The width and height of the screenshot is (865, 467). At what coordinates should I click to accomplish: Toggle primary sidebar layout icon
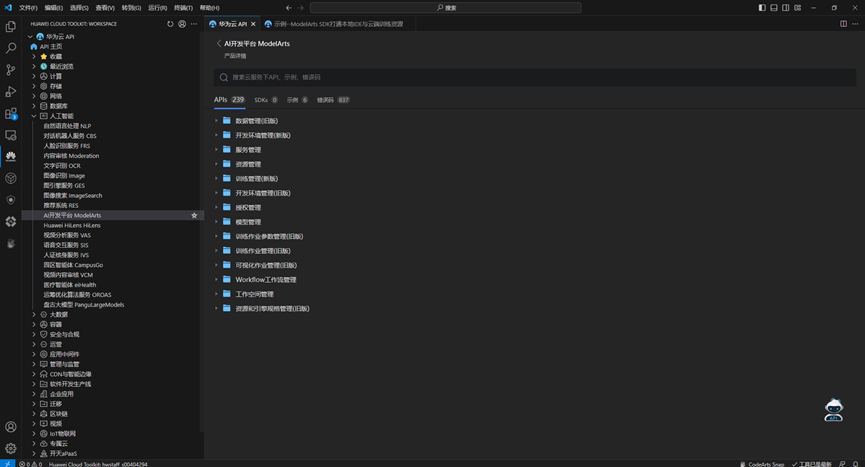[762, 8]
